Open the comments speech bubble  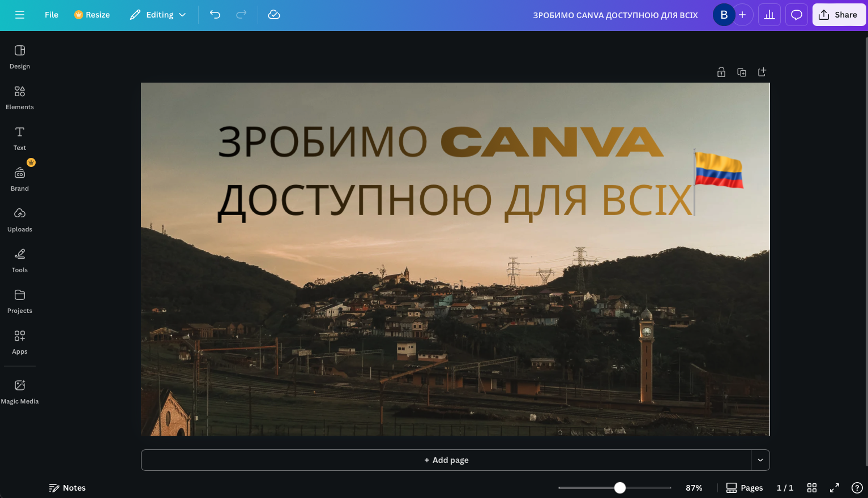point(797,15)
